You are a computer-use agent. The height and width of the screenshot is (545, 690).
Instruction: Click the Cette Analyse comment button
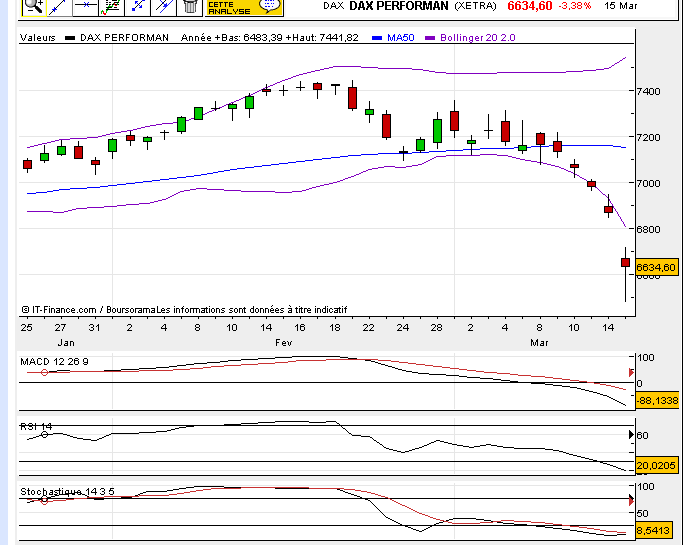244,7
